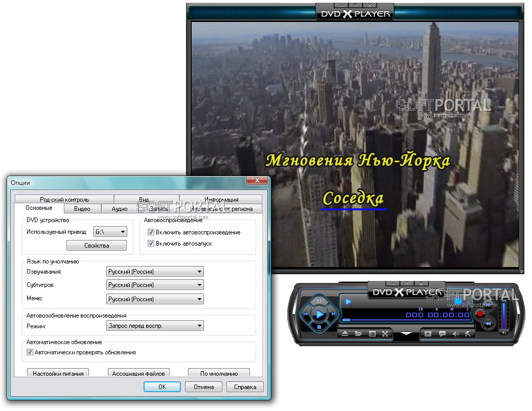Adjust the vertical volume slider
This screenshot has height=411, width=532.
pyautogui.click(x=504, y=315)
